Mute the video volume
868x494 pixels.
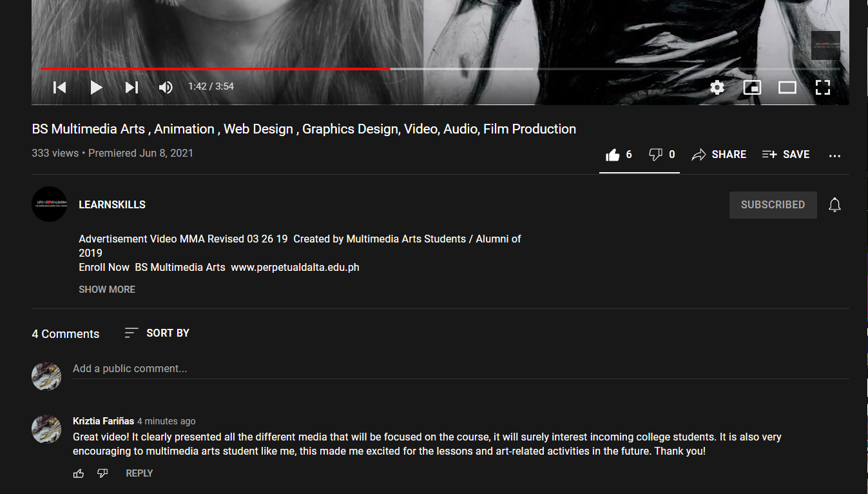166,87
